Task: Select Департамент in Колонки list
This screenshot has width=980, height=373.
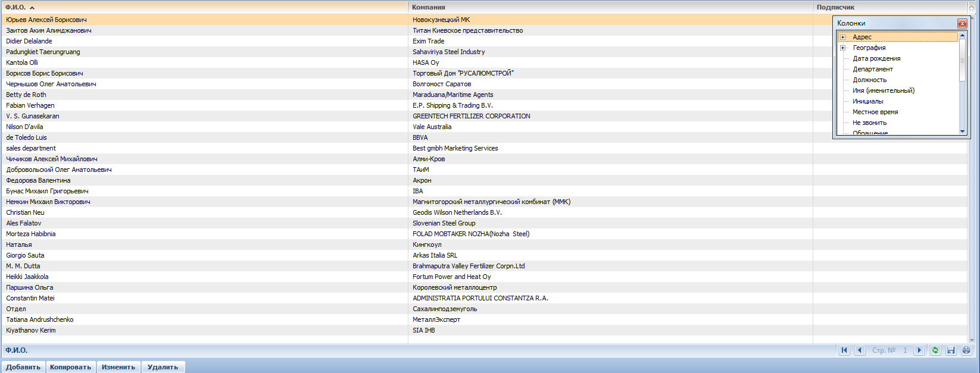Action: 873,69
